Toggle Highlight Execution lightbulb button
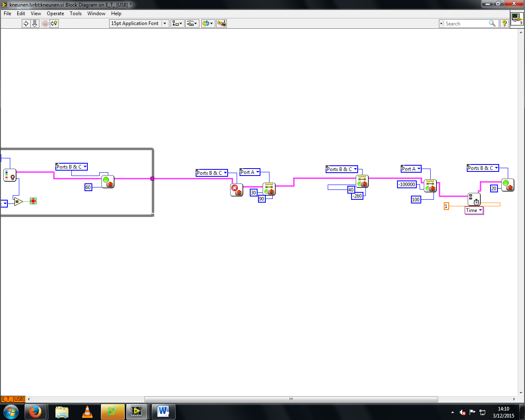 (x=54, y=23)
